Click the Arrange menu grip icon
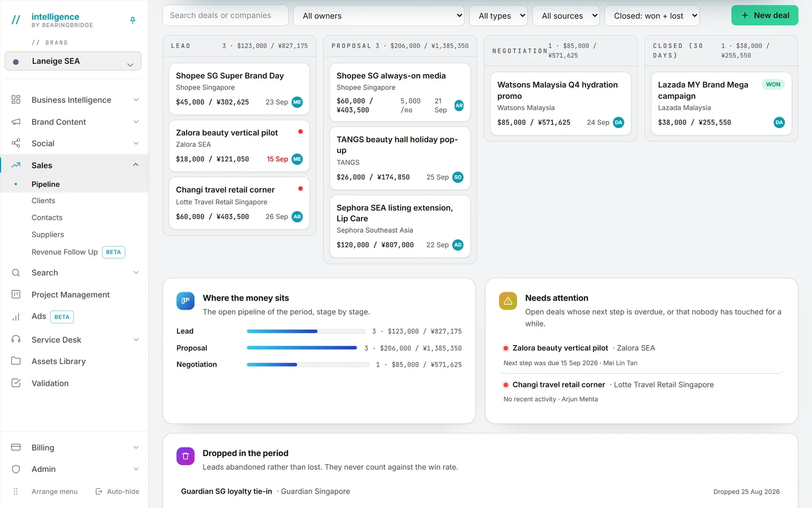Image resolution: width=812 pixels, height=508 pixels. tap(16, 492)
